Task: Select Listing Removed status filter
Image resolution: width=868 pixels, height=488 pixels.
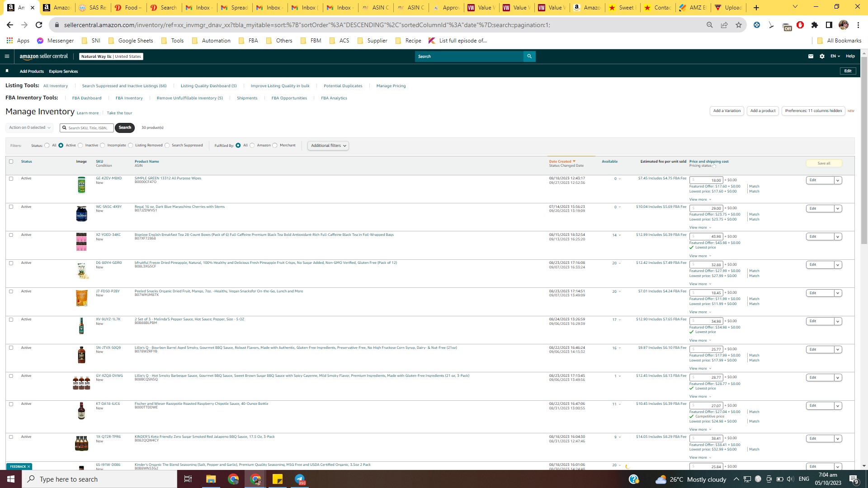Action: coord(131,145)
